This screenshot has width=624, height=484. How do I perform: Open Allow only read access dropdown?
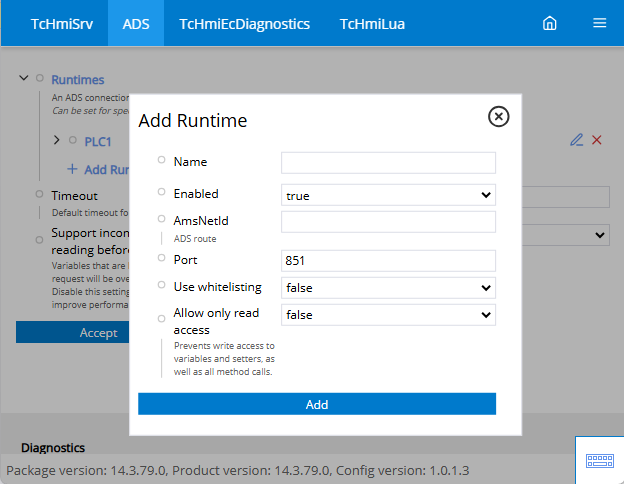[388, 315]
